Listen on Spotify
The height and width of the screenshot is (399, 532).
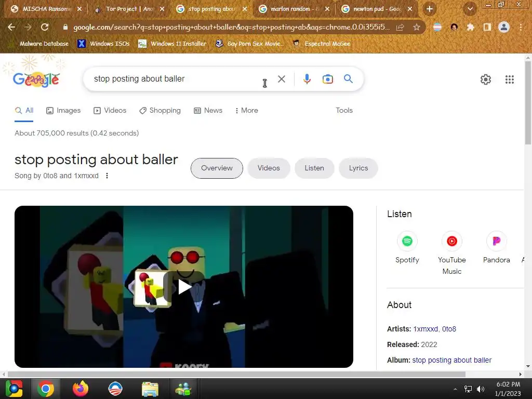(407, 248)
